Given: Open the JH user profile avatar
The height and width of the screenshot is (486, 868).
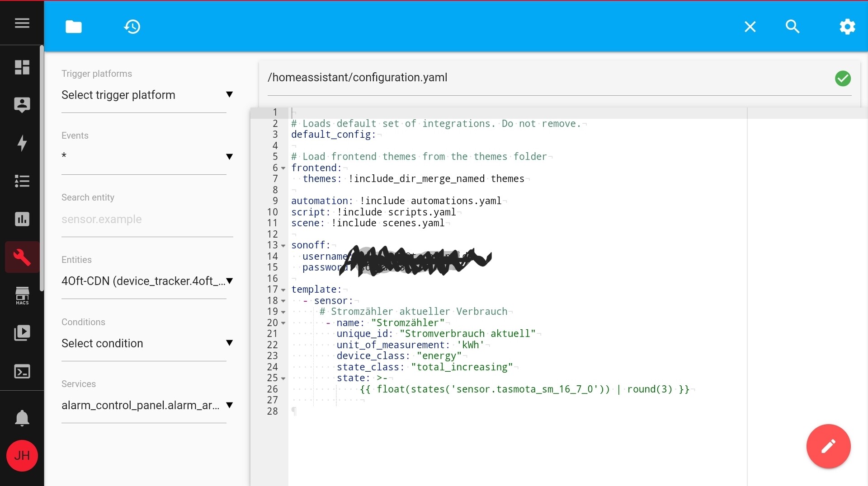Looking at the screenshot, I should [x=22, y=455].
